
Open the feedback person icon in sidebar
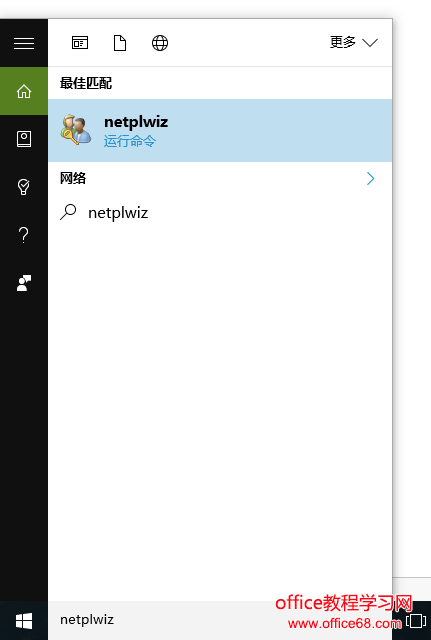coord(24,283)
